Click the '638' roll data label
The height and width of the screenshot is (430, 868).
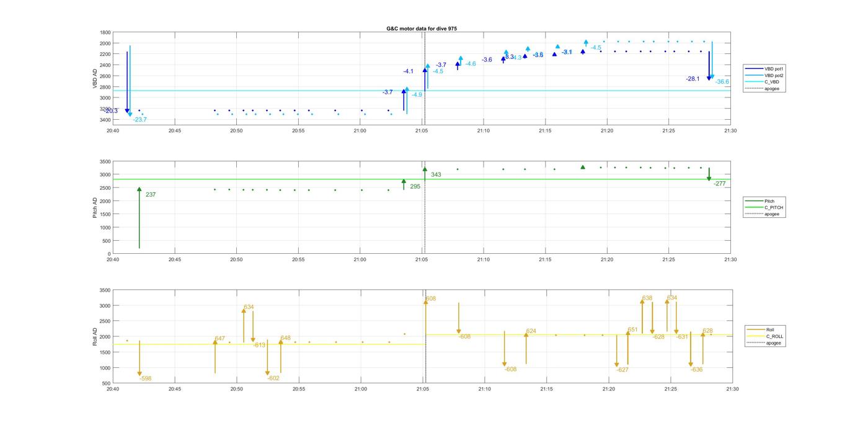[x=647, y=298]
